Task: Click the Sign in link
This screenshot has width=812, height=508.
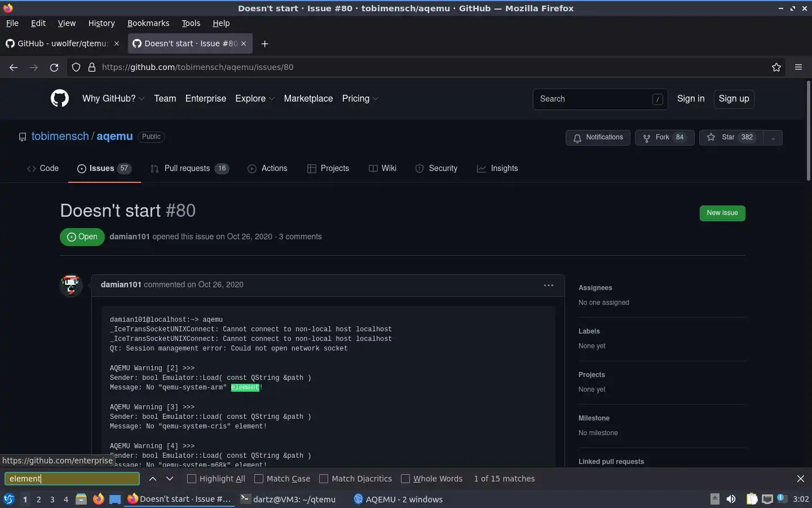Action: (691, 98)
